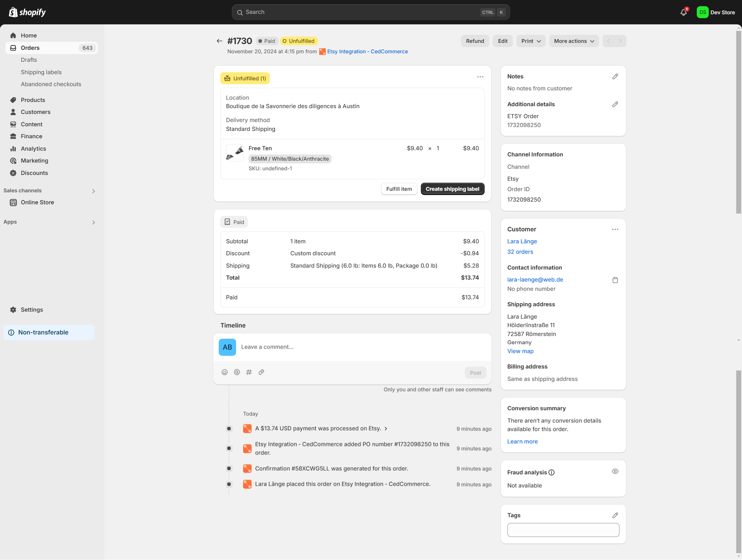This screenshot has height=560, width=742.
Task: Open Finance in the sidebar
Action: point(51,136)
